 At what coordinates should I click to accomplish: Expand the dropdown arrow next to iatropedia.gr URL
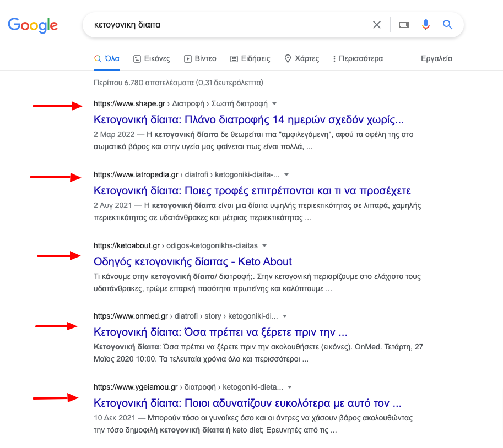coord(286,175)
